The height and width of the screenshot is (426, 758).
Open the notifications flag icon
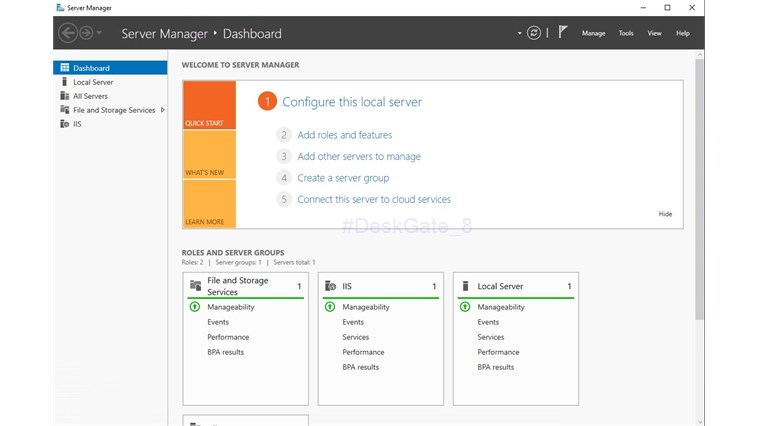tap(563, 32)
